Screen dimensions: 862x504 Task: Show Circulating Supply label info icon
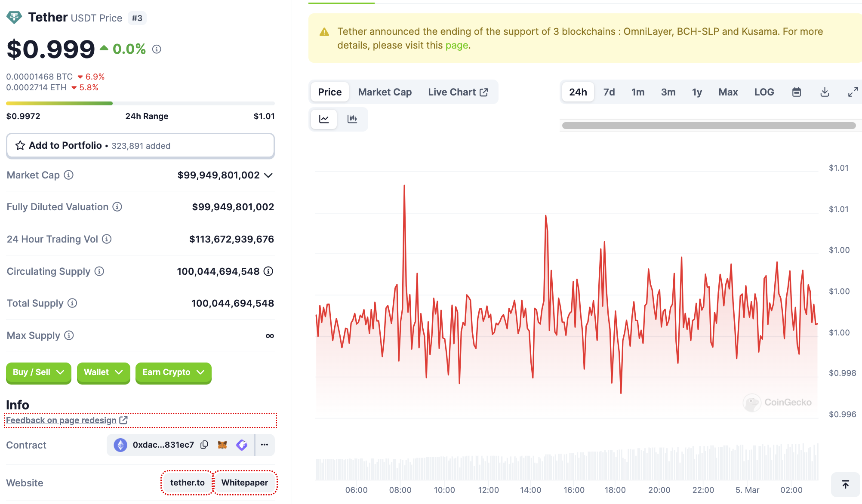[x=99, y=271]
